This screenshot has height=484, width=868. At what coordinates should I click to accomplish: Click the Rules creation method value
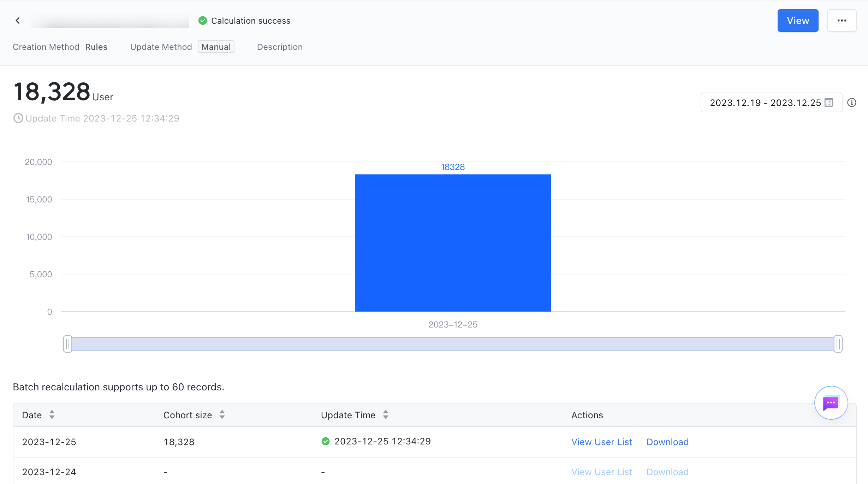[96, 47]
